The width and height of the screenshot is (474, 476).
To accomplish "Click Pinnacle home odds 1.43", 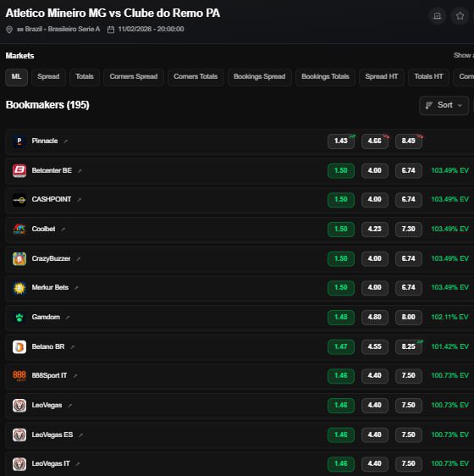I will (x=341, y=141).
